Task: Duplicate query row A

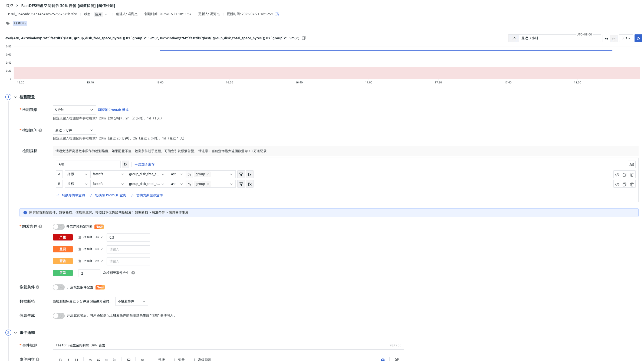Action: point(624,175)
